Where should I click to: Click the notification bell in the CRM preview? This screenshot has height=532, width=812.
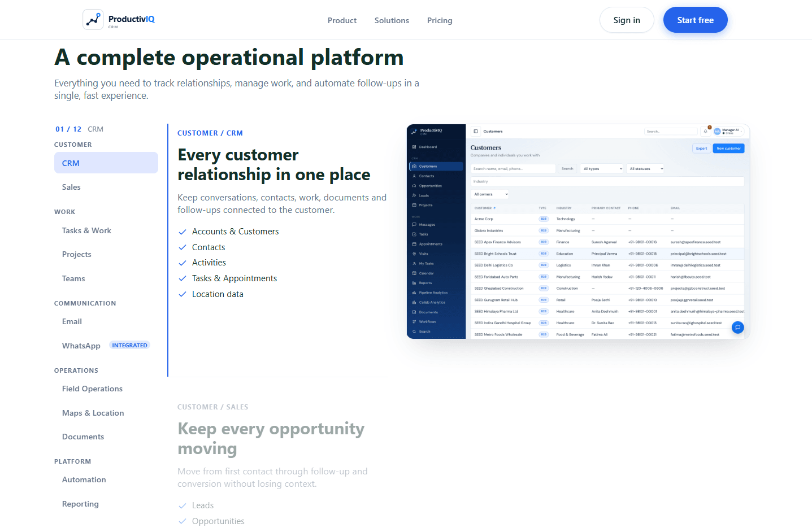click(x=705, y=131)
